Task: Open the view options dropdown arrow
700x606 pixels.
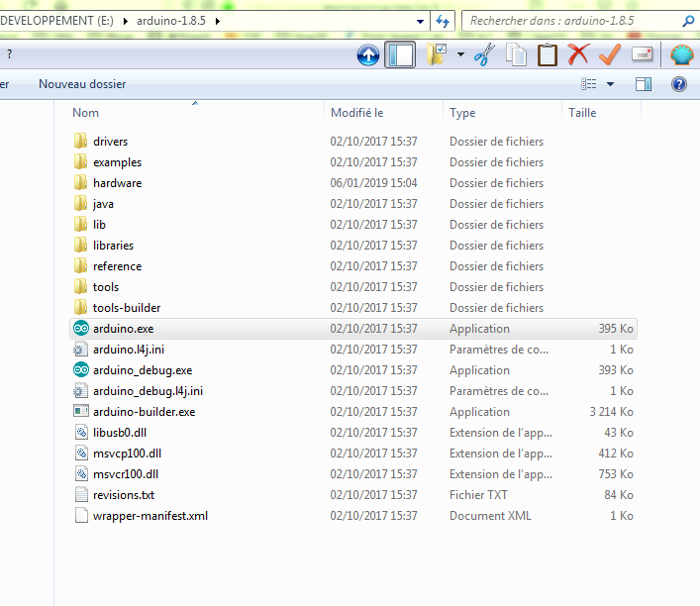Action: point(610,84)
